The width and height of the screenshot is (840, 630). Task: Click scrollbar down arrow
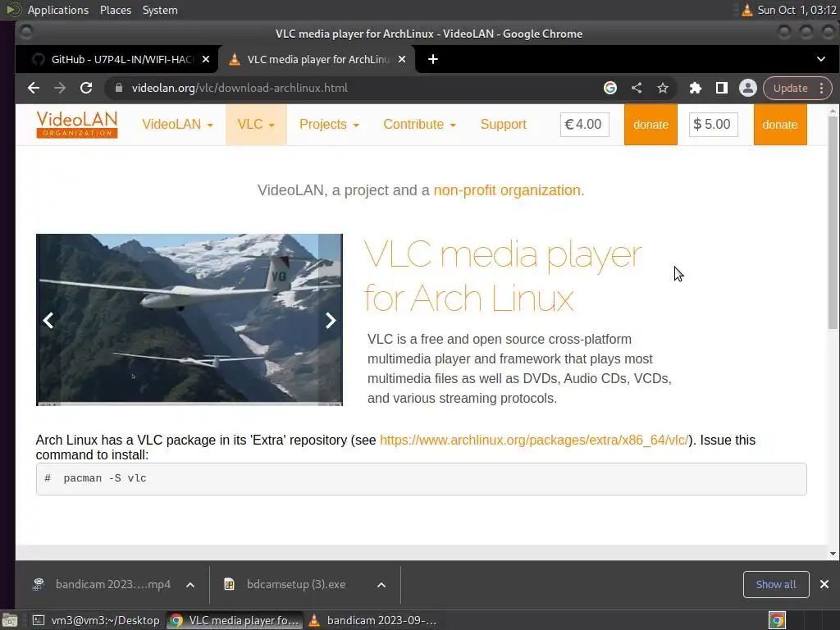click(833, 554)
